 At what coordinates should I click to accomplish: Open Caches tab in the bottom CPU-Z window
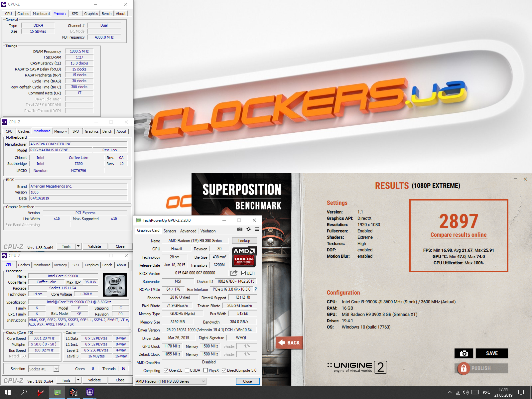[24, 265]
